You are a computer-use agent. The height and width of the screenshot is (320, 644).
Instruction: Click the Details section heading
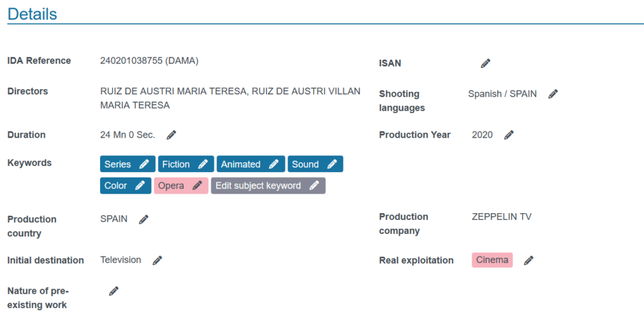point(32,14)
